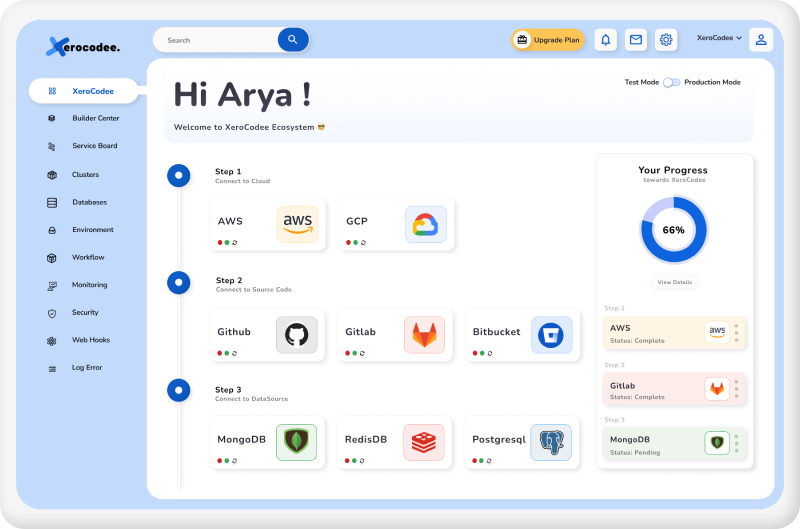Click "Welcome to XeroCodee Ecosystem" text
The width and height of the screenshot is (800, 529).
[244, 127]
